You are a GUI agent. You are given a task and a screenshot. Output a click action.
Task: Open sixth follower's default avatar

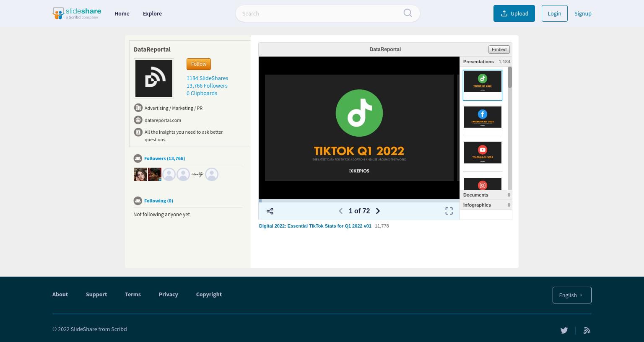click(x=212, y=174)
